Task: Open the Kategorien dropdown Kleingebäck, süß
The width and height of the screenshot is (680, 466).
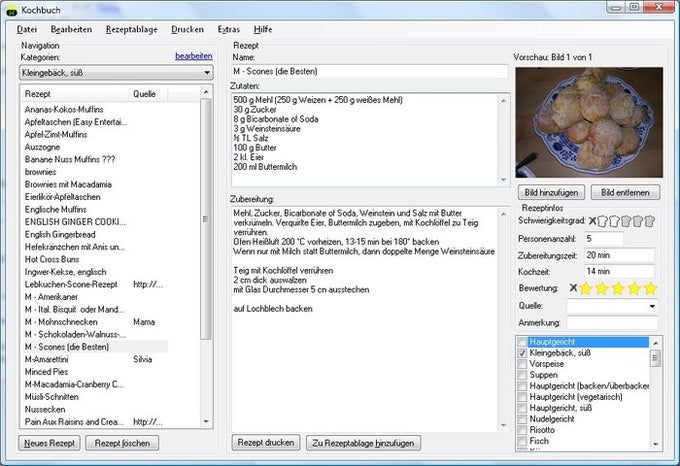Action: (x=116, y=72)
